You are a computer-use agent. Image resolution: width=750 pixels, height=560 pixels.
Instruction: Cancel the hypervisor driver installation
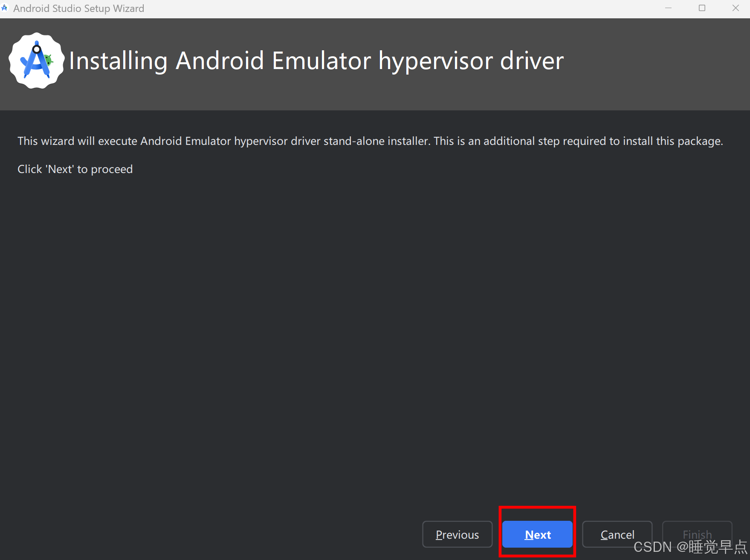[x=617, y=534]
